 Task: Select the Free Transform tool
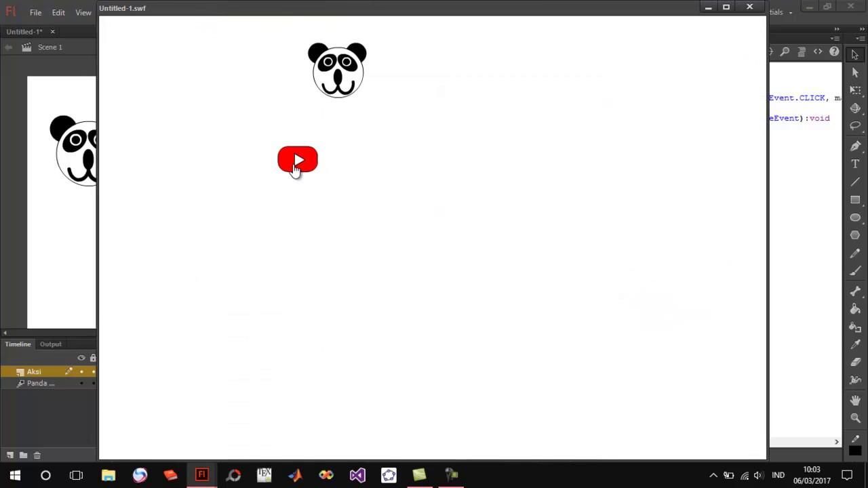(855, 90)
